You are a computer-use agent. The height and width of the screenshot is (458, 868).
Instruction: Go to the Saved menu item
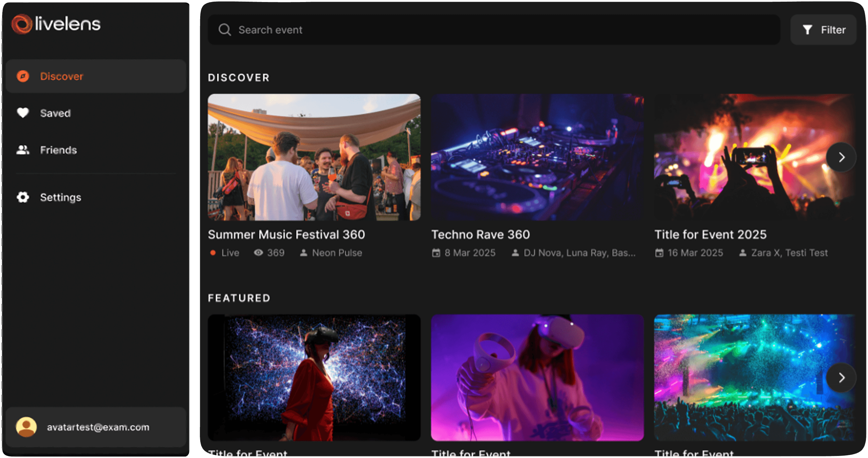[x=56, y=113]
